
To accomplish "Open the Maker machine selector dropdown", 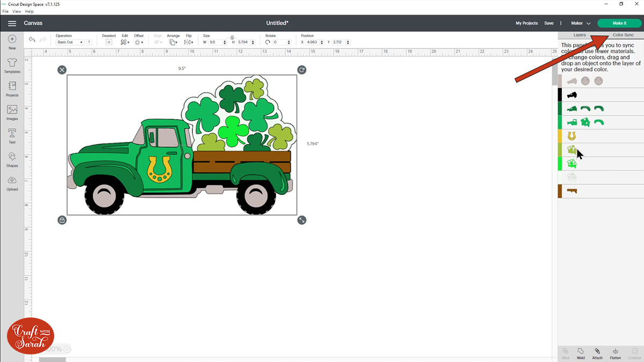I will click(x=580, y=23).
